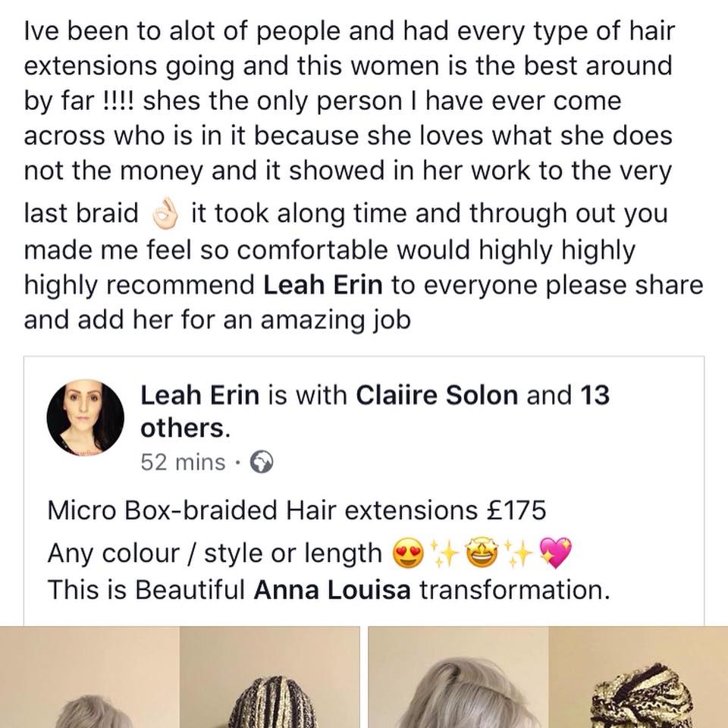Open the 52 mins timestamp
This screenshot has width=728, height=728.
coord(183,463)
